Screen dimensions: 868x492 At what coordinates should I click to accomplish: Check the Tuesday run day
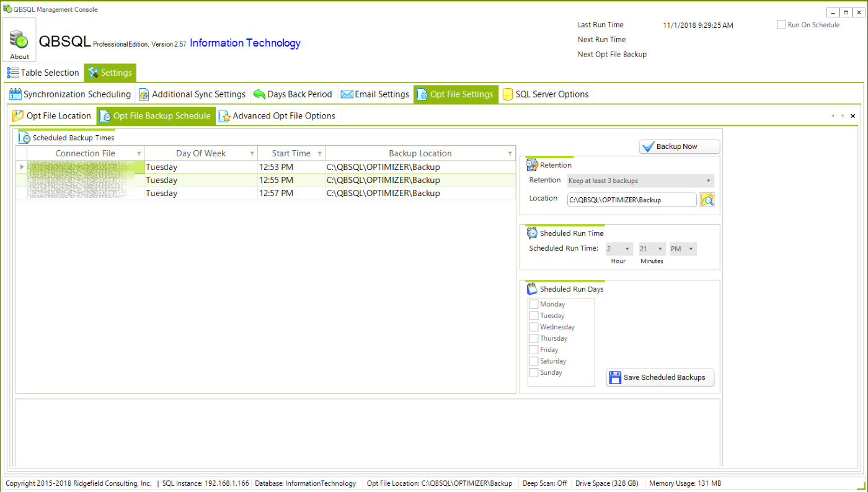point(534,316)
